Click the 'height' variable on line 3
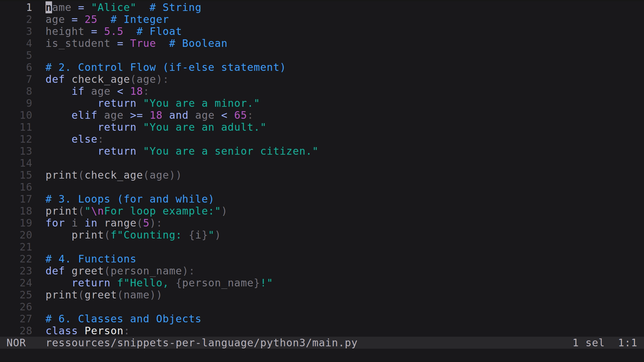The height and width of the screenshot is (362, 644). (65, 32)
